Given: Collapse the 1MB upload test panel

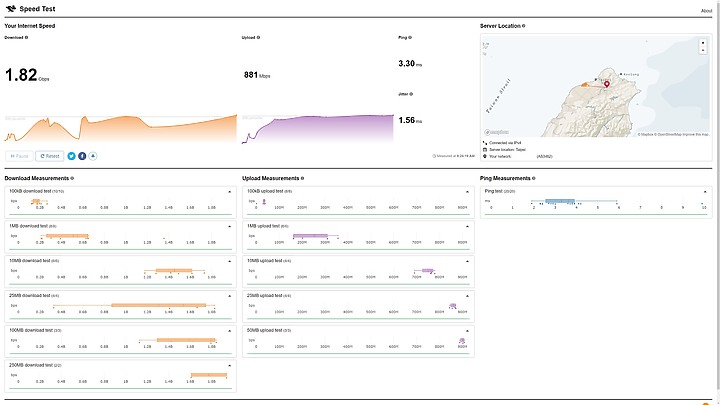Looking at the screenshot, I should pyautogui.click(x=467, y=226).
